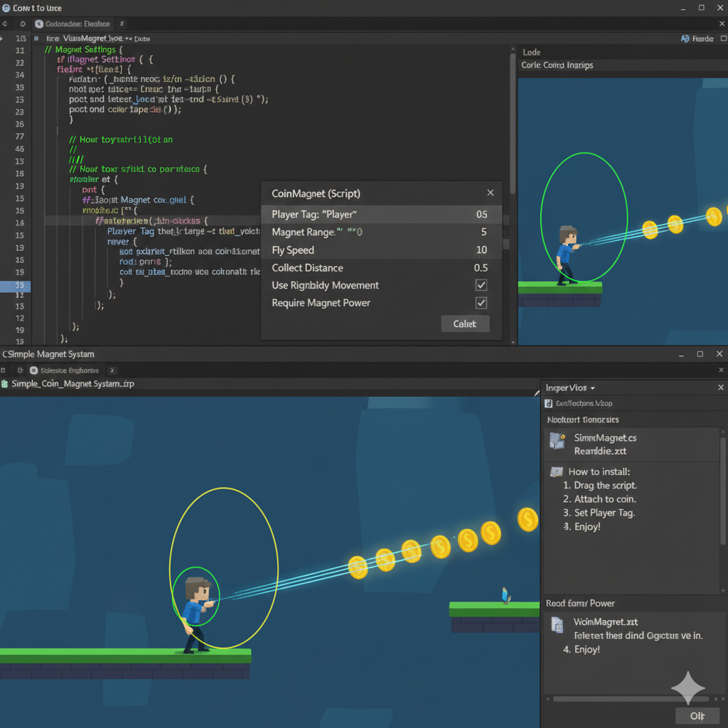Click the square panel icon right of Fearde
This screenshot has height=728, width=728.
[x=723, y=38]
